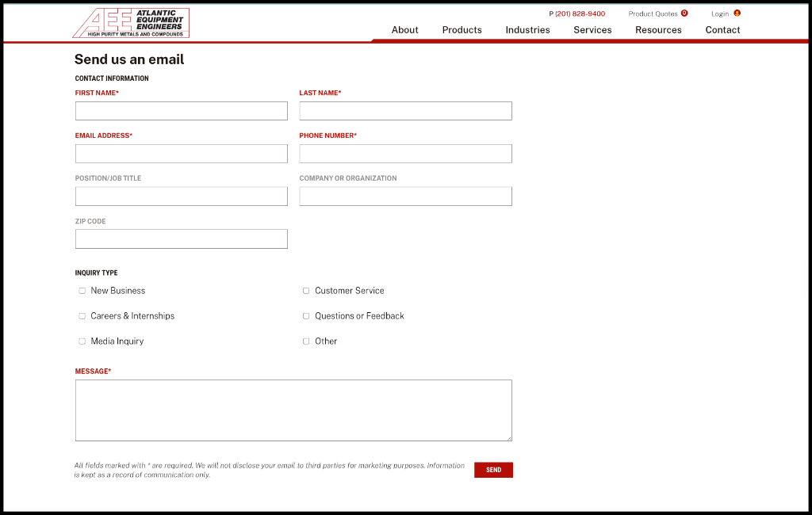Open the Products navigation menu
This screenshot has height=515, width=812.
click(462, 30)
